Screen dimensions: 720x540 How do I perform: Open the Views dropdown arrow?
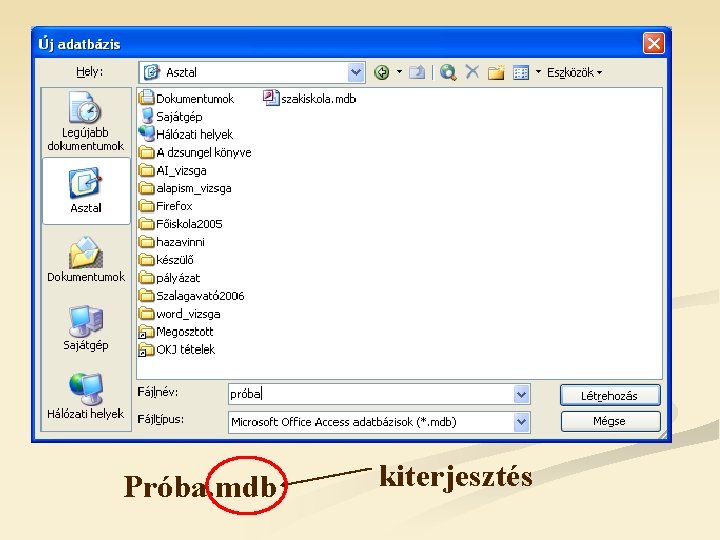(x=538, y=72)
